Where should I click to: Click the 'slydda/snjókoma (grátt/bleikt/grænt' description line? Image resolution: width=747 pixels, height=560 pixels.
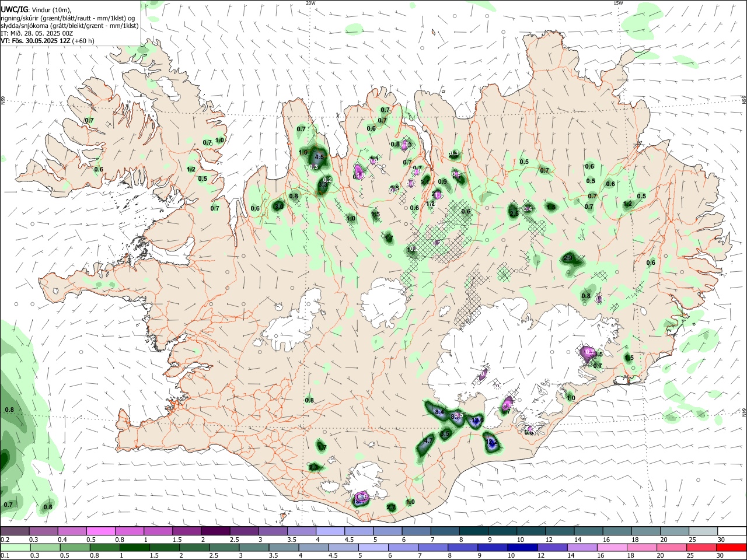[69, 26]
